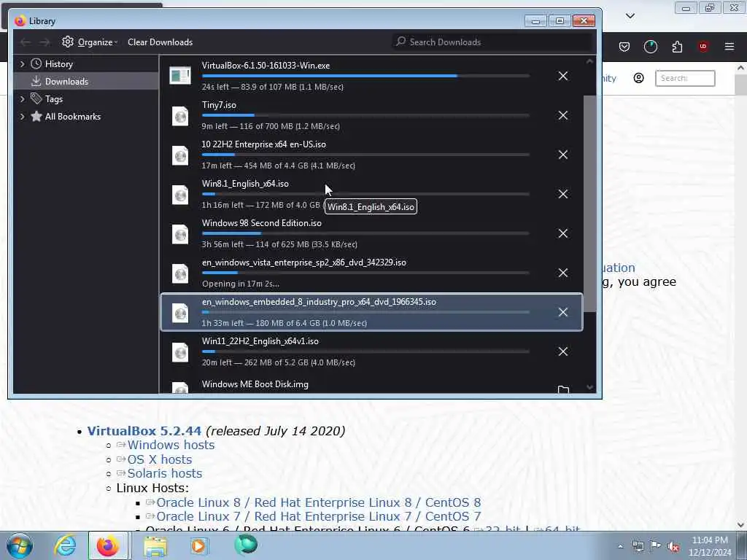Click the Windows 98 download progress bar
The height and width of the screenshot is (560, 747).
365,233
